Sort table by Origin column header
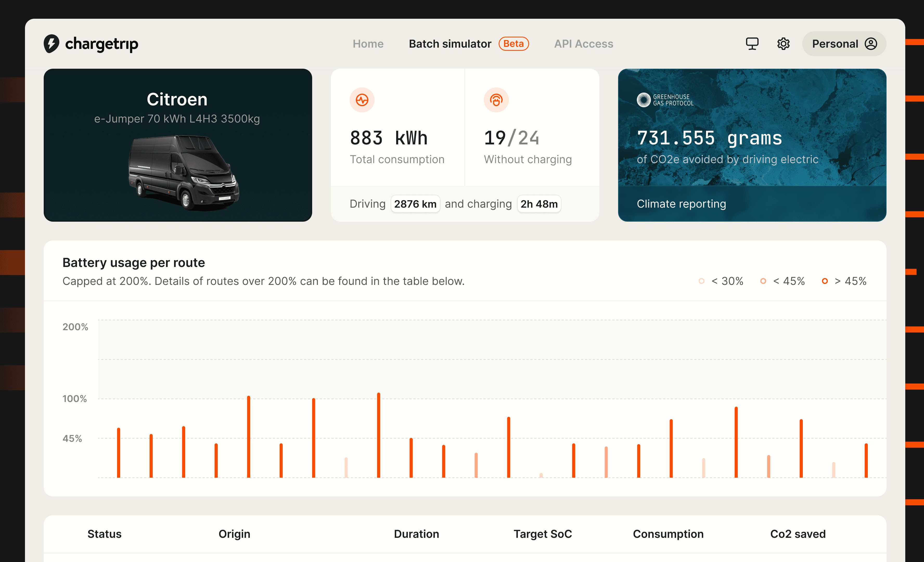924x562 pixels. pos(234,534)
